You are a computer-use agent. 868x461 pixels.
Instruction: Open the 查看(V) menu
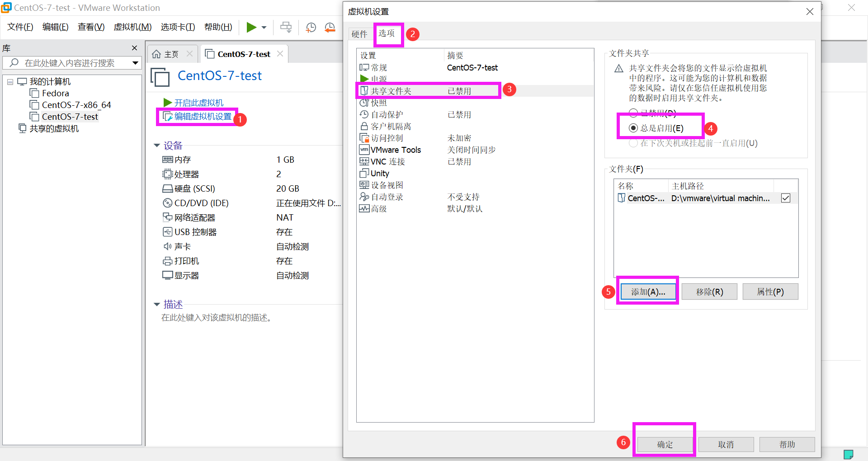point(91,27)
